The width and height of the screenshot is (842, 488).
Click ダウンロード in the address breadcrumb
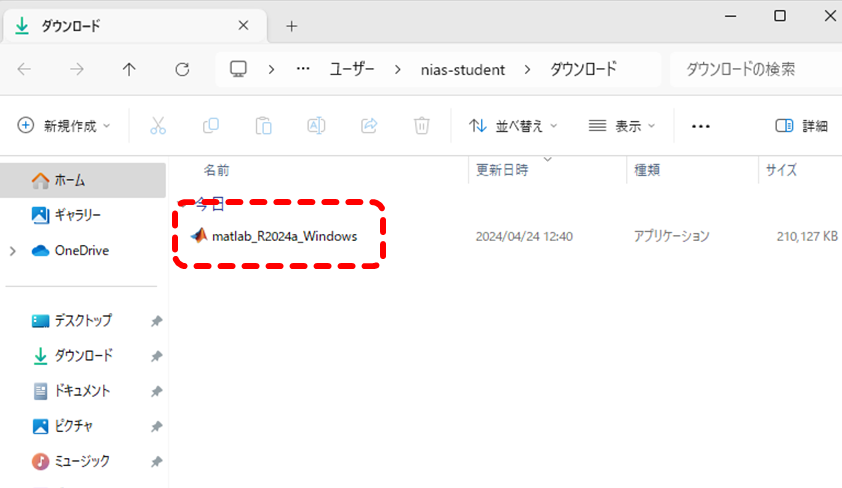click(583, 69)
